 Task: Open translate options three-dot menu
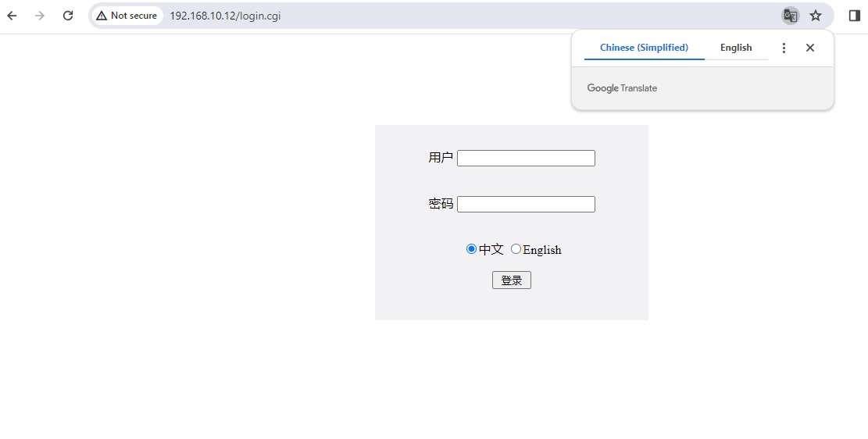click(x=784, y=48)
